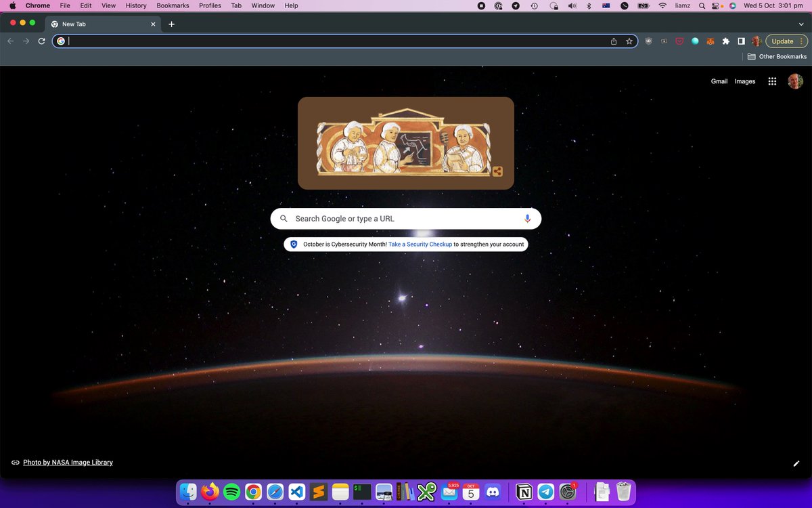Close the New Tab tab
The width and height of the screenshot is (812, 508).
(x=153, y=24)
